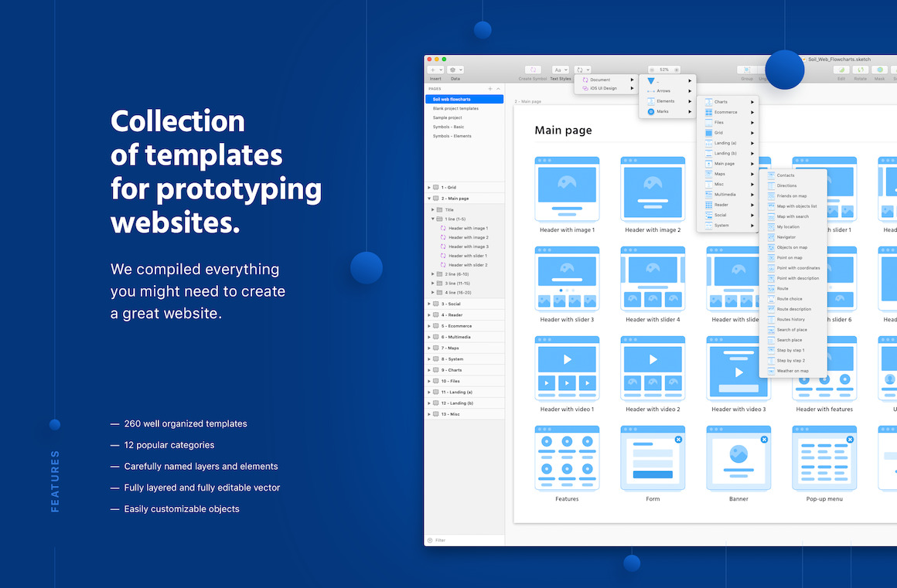Image resolution: width=897 pixels, height=588 pixels.
Task: Select Weather on map menu item
Action: pyautogui.click(x=793, y=371)
